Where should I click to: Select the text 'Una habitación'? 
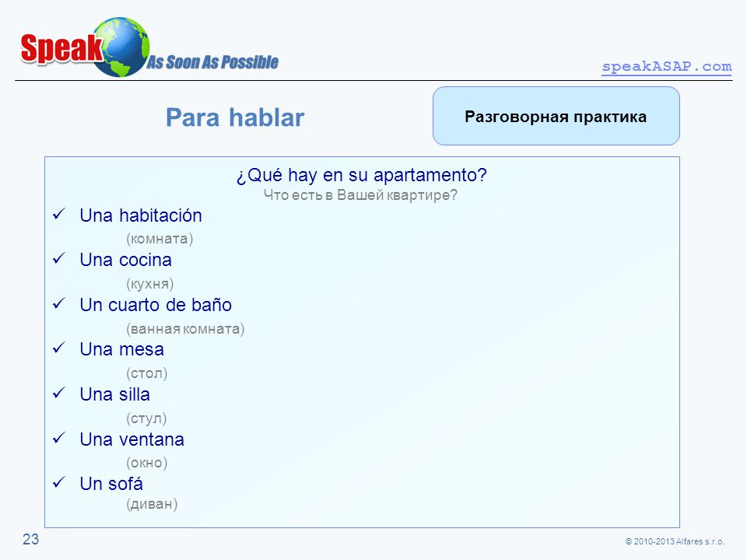coord(141,215)
